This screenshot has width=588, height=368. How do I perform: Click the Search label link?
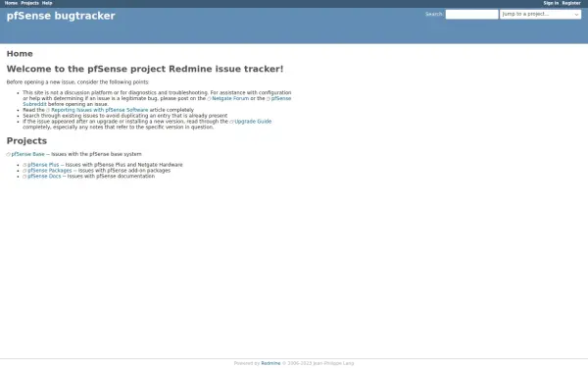434,15
